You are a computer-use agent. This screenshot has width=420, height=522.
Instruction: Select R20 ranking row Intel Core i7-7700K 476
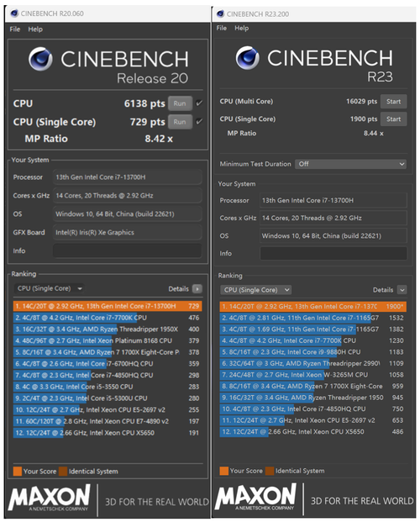[x=108, y=318]
